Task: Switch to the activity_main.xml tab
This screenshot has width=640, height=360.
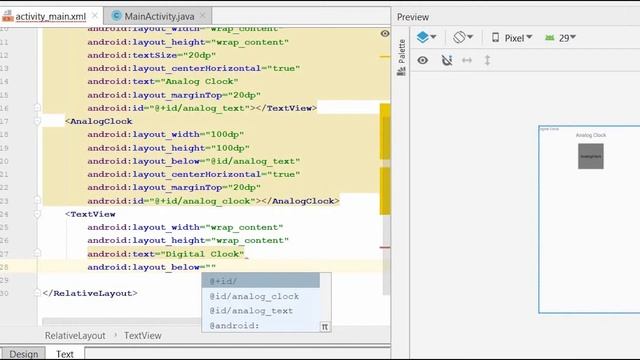Action: [x=51, y=16]
